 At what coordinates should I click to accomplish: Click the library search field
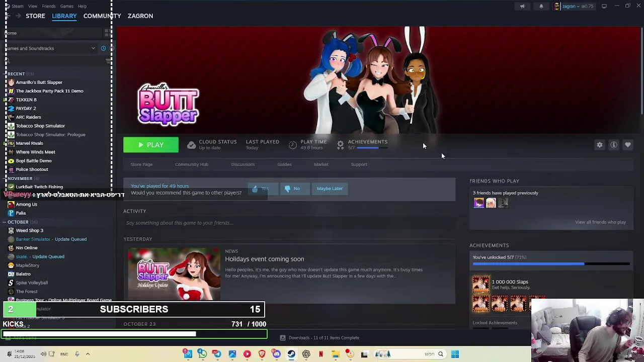click(x=54, y=61)
